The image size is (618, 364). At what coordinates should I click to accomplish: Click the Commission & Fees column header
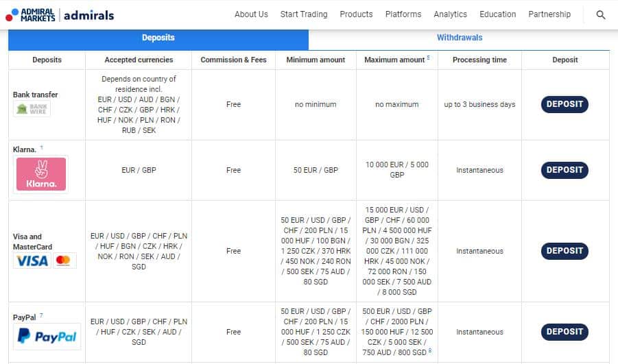tap(233, 60)
